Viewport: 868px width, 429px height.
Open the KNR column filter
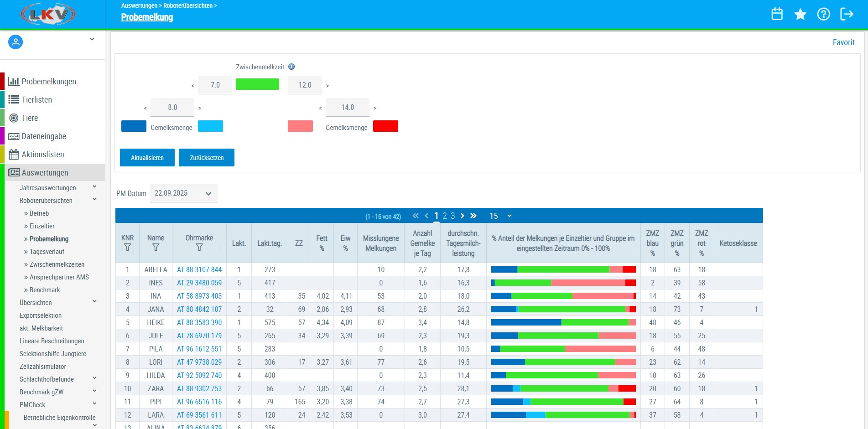127,248
